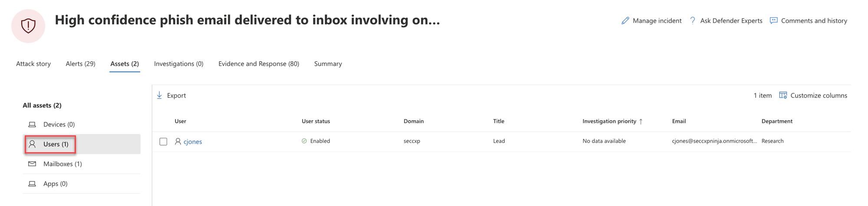This screenshot has width=868, height=206.
Task: Click the Email column header
Action: (679, 121)
